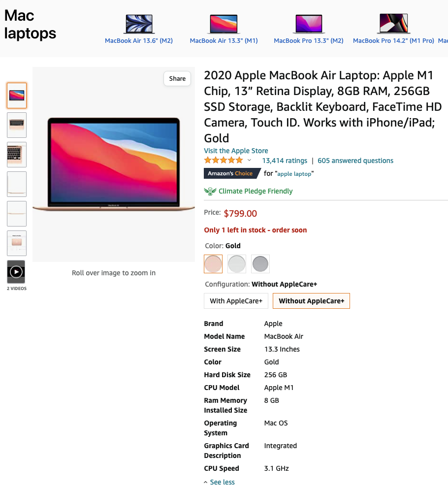Open the MacBook Air 13.3" (M1) laptop image
The height and width of the screenshot is (488, 448).
click(224, 24)
